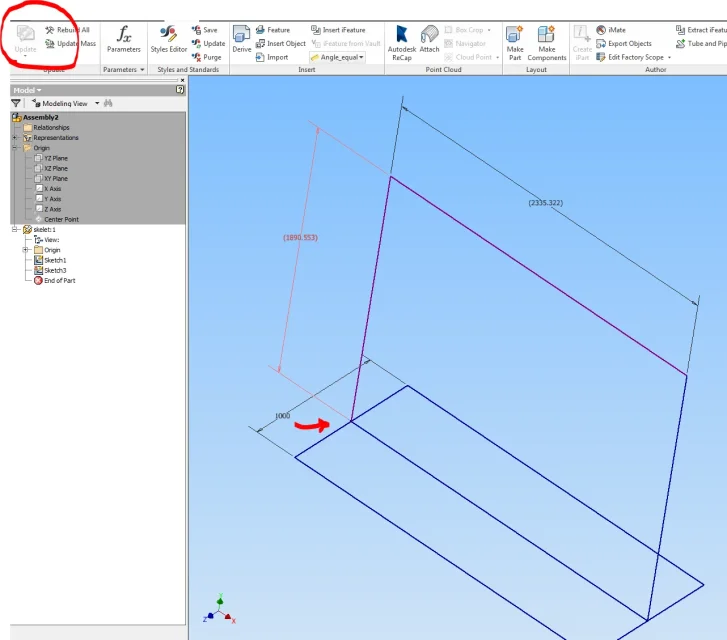Viewport: 727px width, 640px height.
Task: Expand the Representations node
Action: 15,137
